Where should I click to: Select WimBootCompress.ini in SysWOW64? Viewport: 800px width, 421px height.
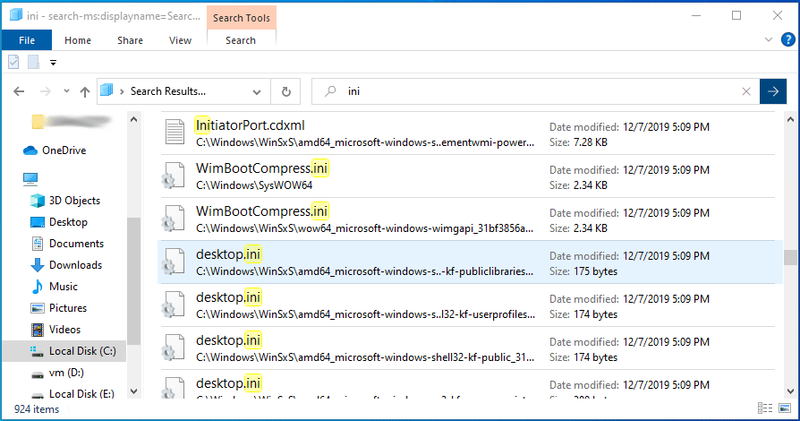(x=467, y=177)
